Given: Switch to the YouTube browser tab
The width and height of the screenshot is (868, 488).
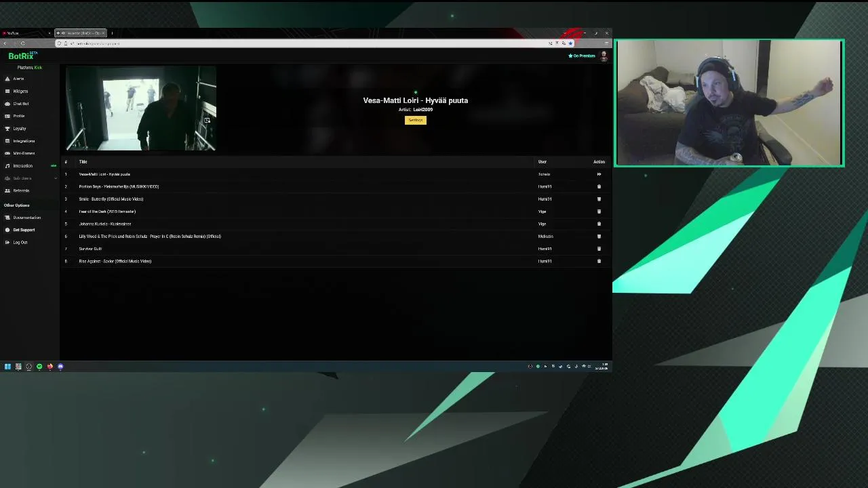Looking at the screenshot, I should (26, 33).
